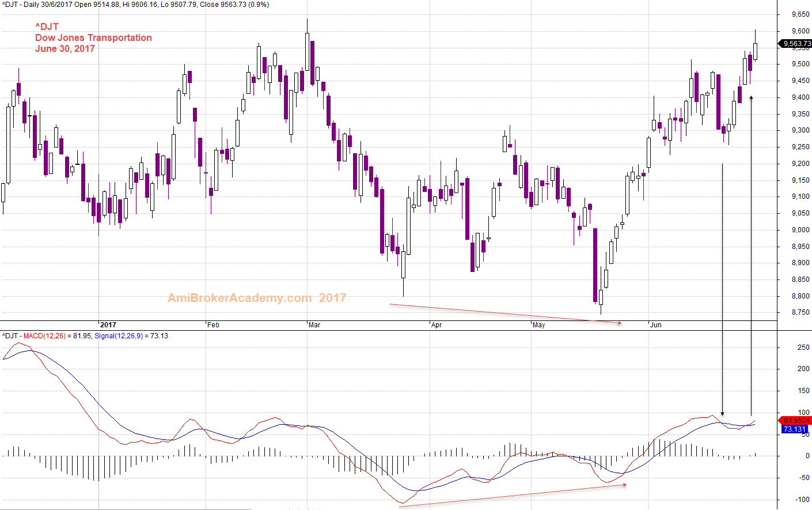The image size is (812, 510).
Task: Click the 2017 label on the date axis
Action: click(108, 325)
